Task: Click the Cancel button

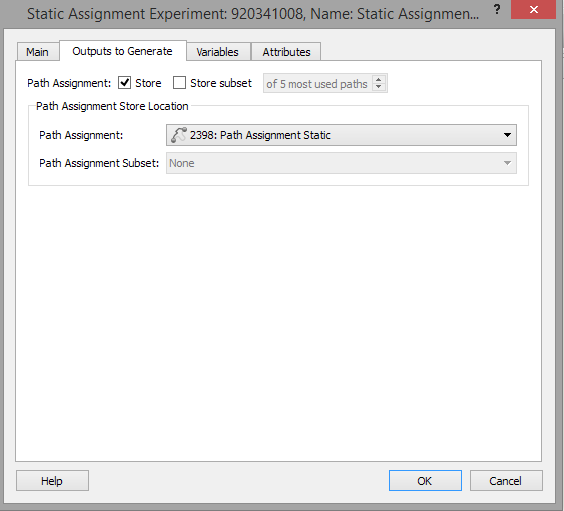Action: pyautogui.click(x=506, y=480)
